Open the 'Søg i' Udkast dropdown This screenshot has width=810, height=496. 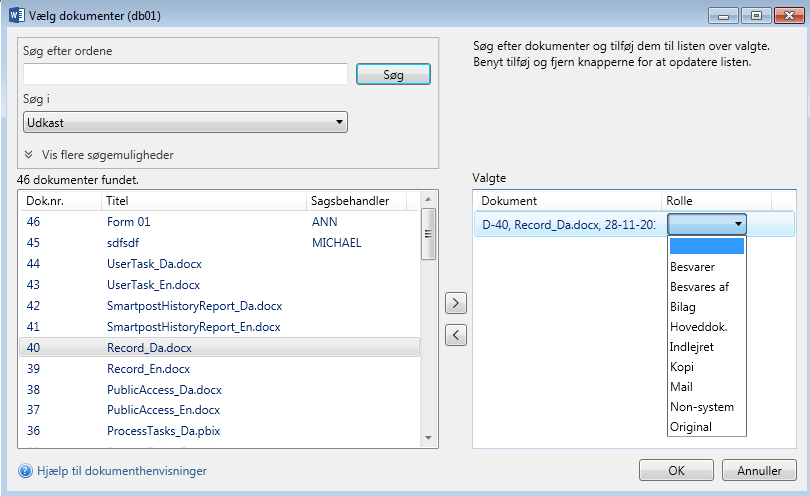click(185, 122)
